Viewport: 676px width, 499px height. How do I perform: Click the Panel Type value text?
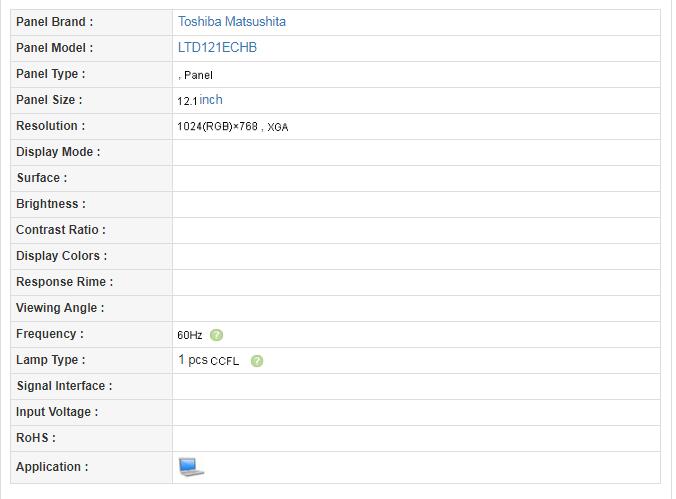195,75
